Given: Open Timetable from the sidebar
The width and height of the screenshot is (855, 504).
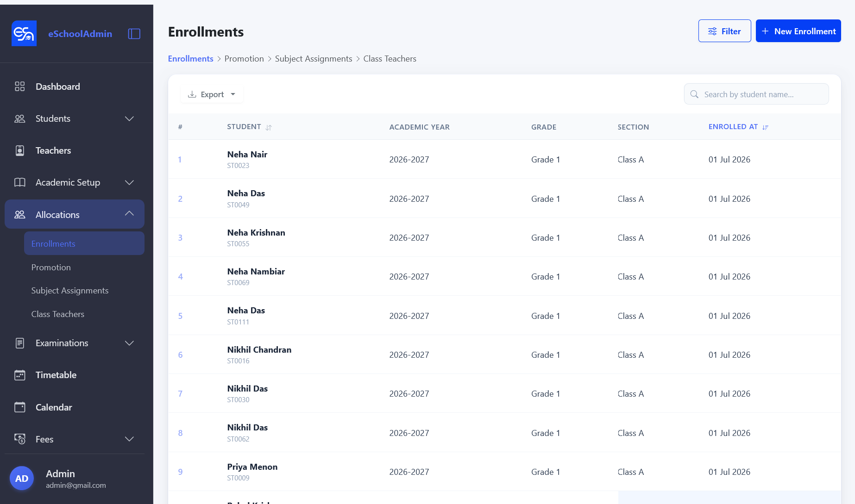Looking at the screenshot, I should (56, 375).
